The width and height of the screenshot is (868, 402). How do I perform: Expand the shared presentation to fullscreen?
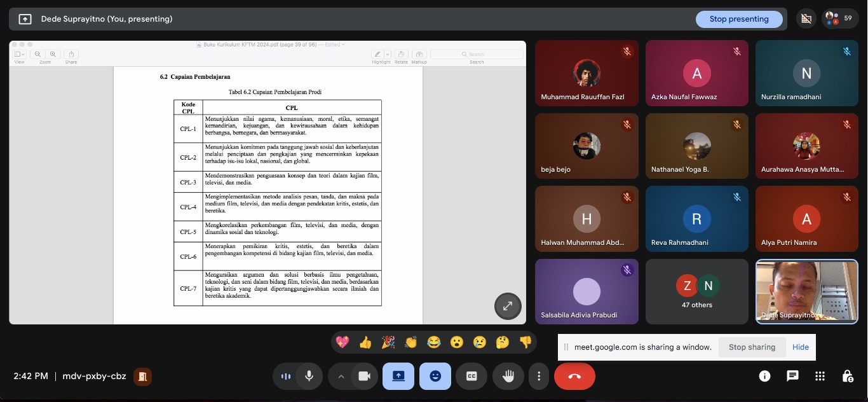(508, 306)
